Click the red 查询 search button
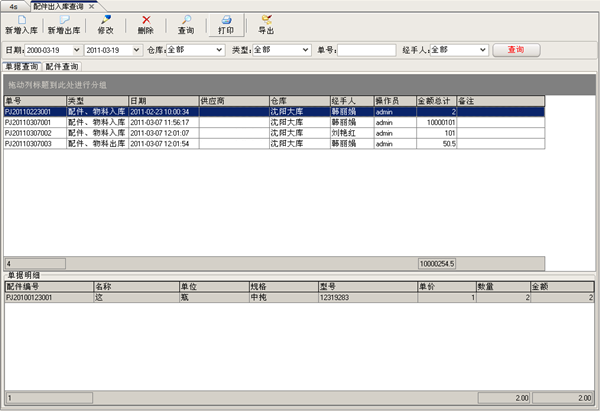 pos(516,49)
